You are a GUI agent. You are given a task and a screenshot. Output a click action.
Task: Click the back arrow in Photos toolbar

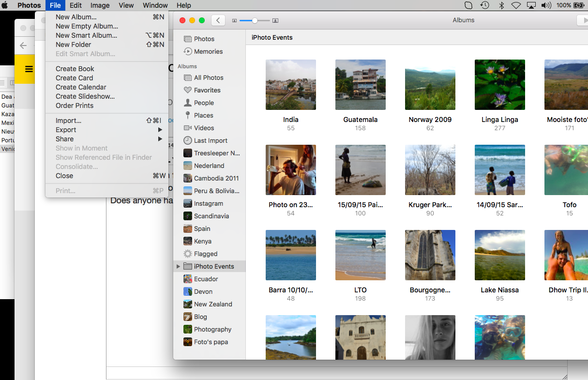coord(218,20)
